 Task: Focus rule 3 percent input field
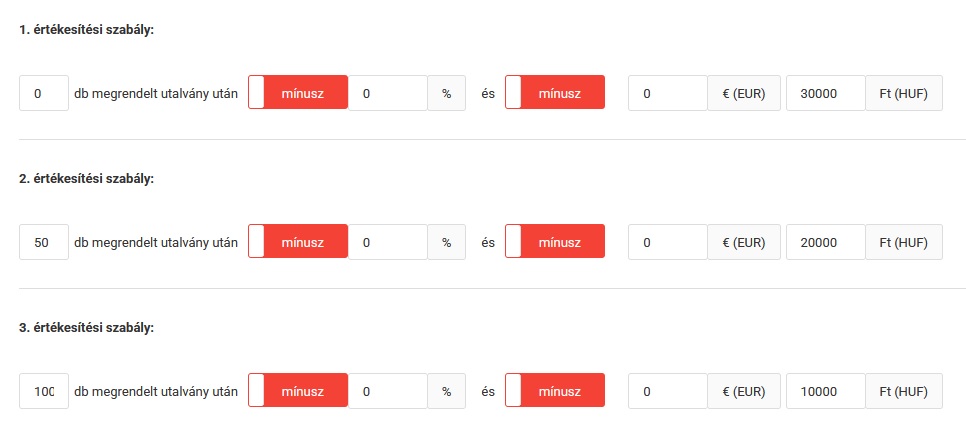pos(387,391)
